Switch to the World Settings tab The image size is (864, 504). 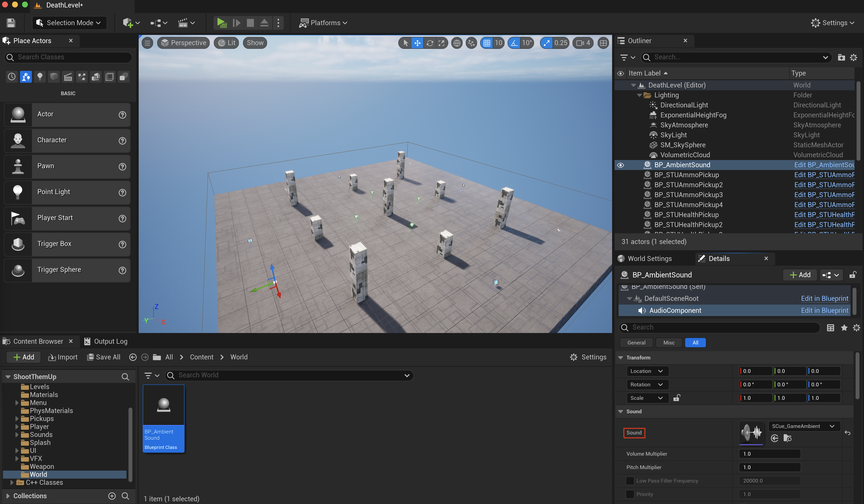click(x=645, y=259)
